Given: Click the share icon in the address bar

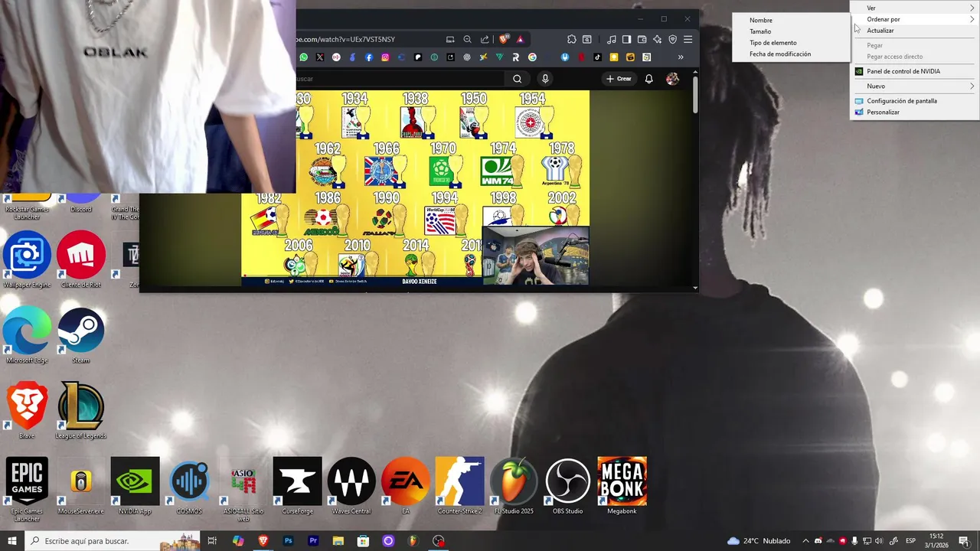Looking at the screenshot, I should tap(485, 39).
